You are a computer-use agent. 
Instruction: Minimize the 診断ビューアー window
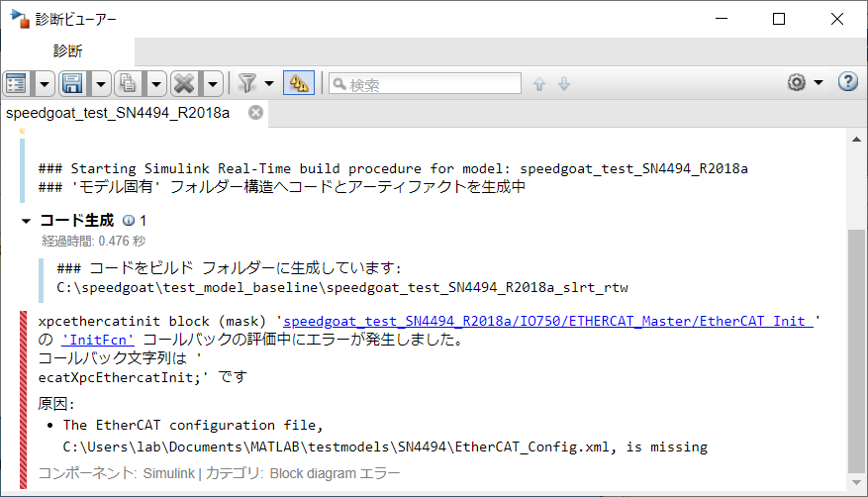pos(722,19)
